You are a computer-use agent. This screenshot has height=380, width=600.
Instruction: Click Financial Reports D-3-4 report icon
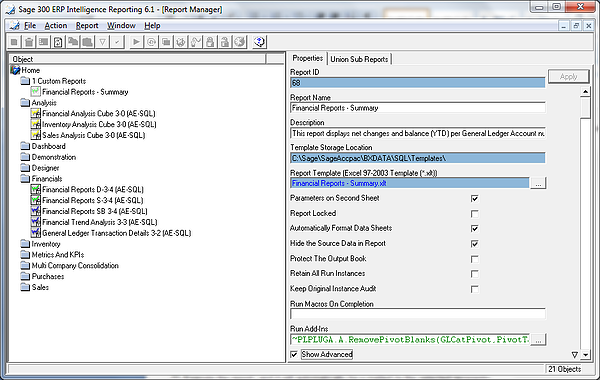36,189
